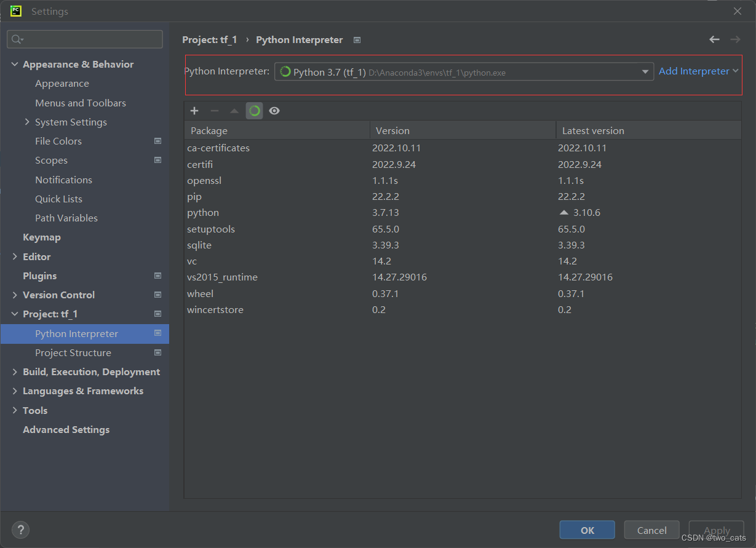Collapse the Appearance & Behavior section
756x548 pixels.
[x=15, y=64]
